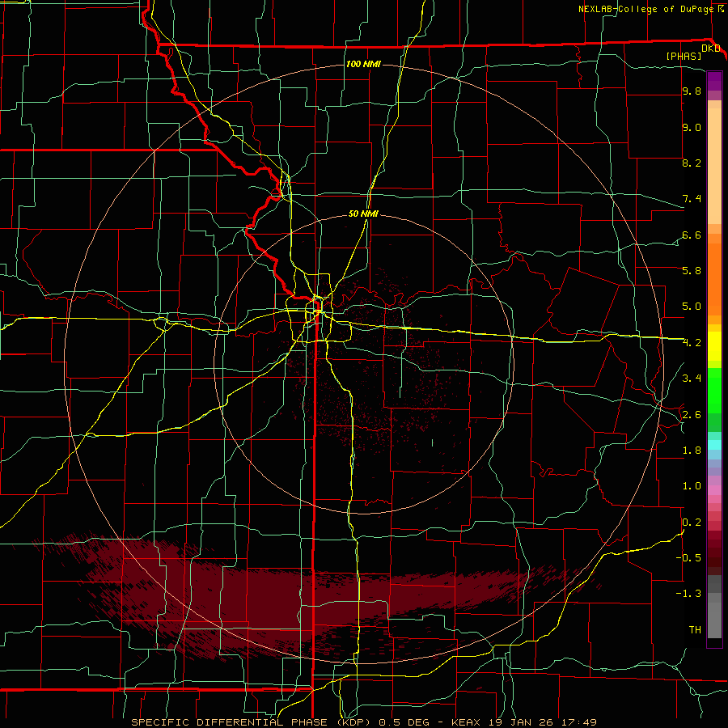Click the 4.2 scale value
Viewport: 728px width, 728px height.
point(692,343)
